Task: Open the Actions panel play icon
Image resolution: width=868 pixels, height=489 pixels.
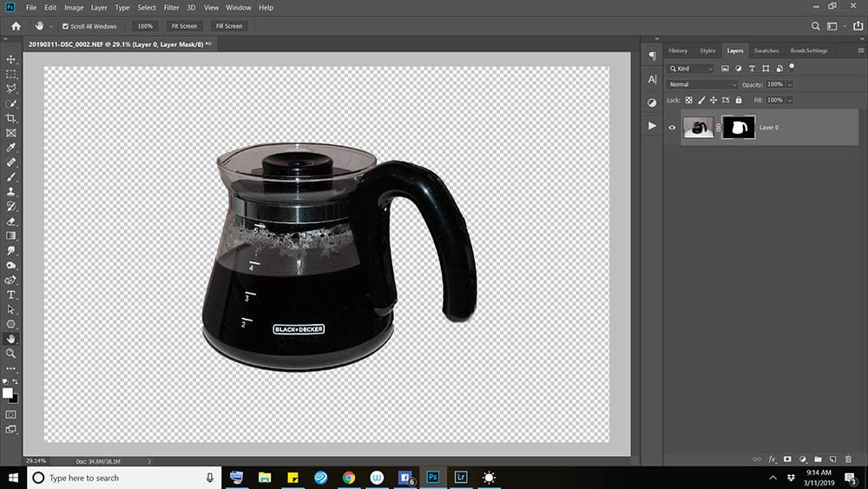Action: pos(652,126)
